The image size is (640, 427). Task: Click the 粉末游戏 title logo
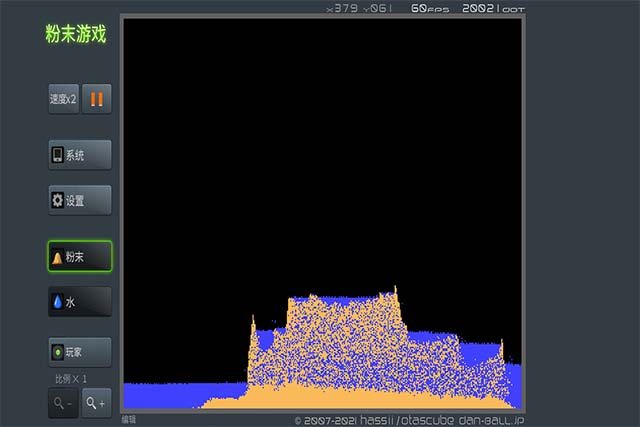[x=75, y=34]
